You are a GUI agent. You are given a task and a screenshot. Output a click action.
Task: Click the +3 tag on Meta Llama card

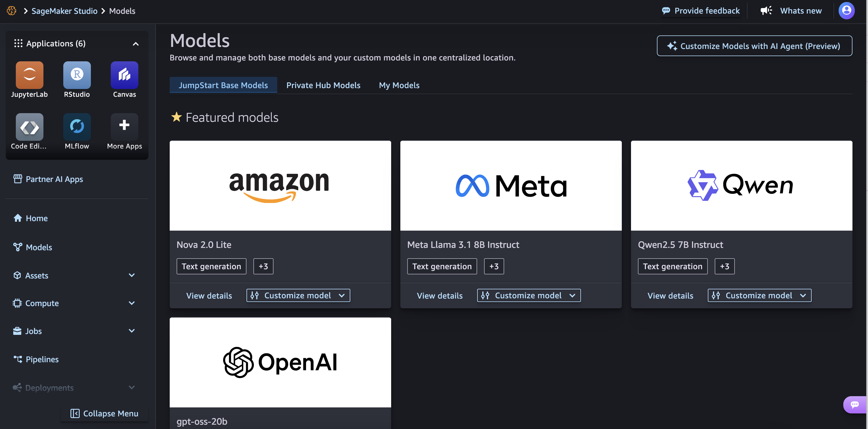(494, 266)
